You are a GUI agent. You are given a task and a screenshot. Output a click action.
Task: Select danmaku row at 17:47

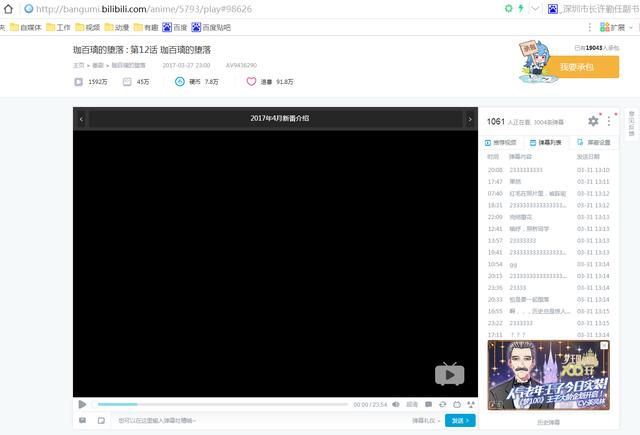549,182
